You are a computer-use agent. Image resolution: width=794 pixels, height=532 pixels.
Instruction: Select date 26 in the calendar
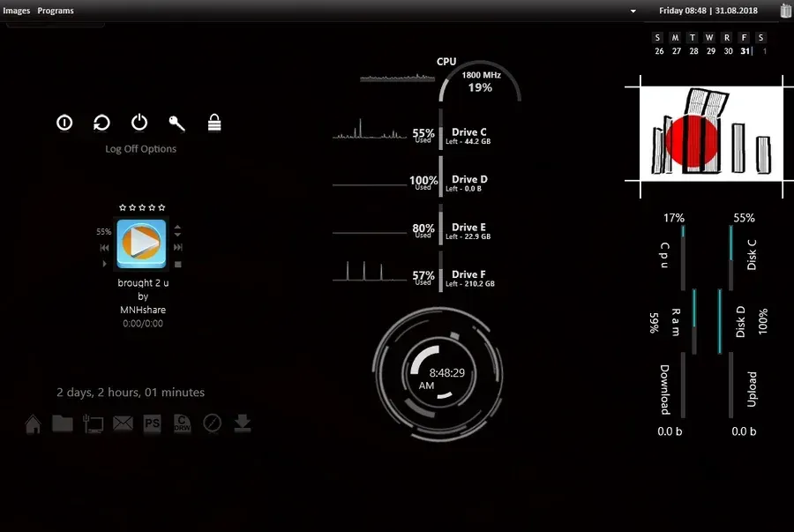click(659, 51)
